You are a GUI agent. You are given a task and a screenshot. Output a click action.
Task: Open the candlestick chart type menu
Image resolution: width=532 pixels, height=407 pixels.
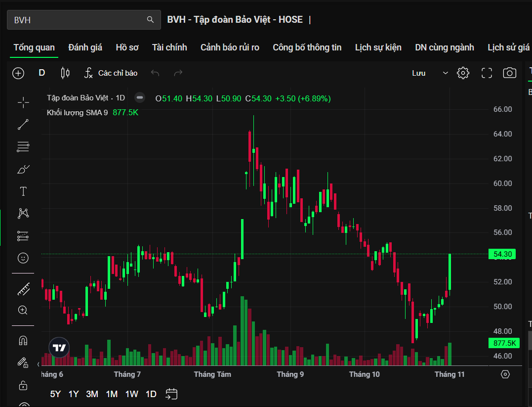tap(65, 73)
